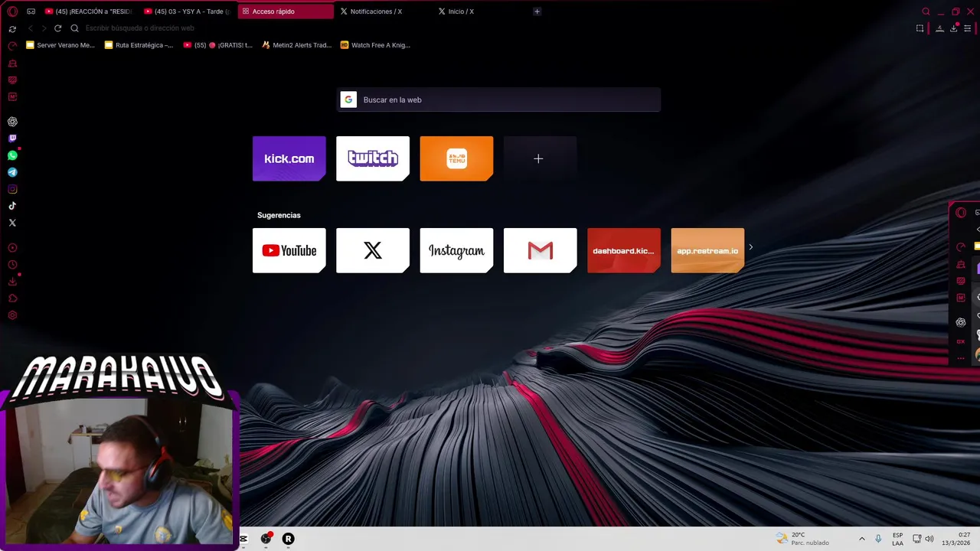This screenshot has height=551, width=980.
Task: Open the Easy Setup sliders icon
Action: (x=968, y=28)
